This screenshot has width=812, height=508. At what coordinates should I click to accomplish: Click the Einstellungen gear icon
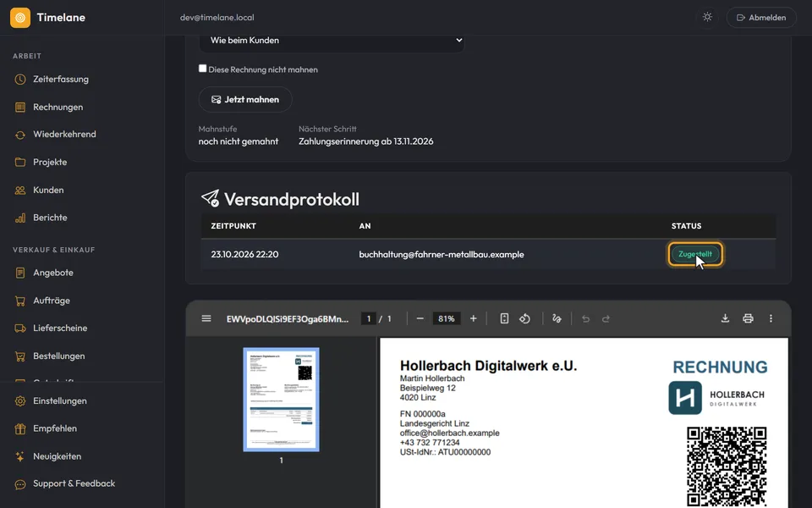point(20,401)
